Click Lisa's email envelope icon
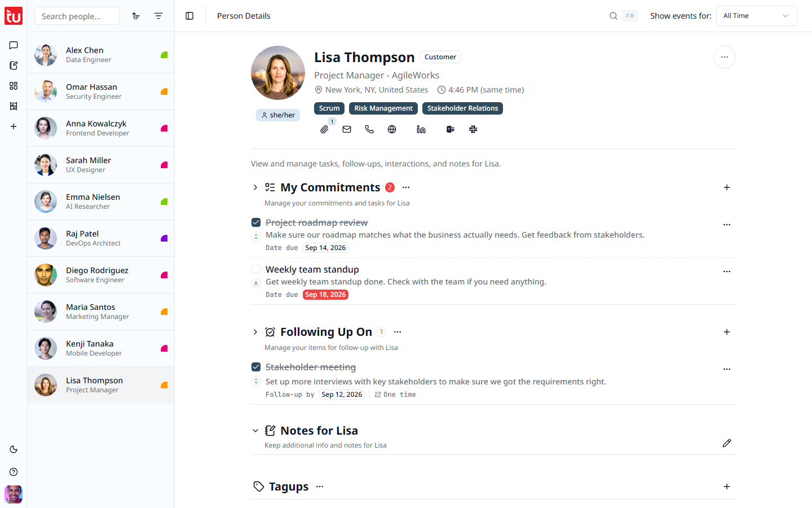The image size is (812, 508). 347,129
